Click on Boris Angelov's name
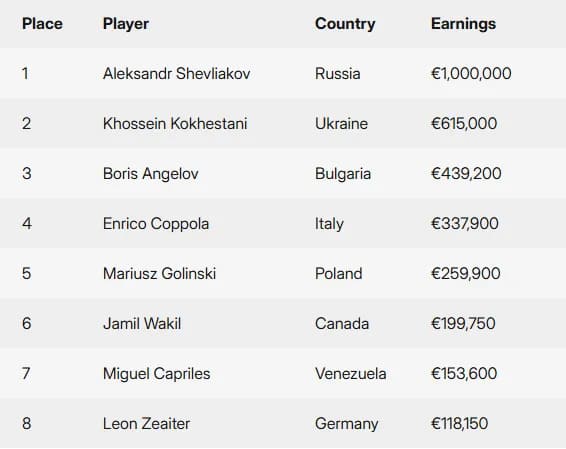 click(151, 174)
